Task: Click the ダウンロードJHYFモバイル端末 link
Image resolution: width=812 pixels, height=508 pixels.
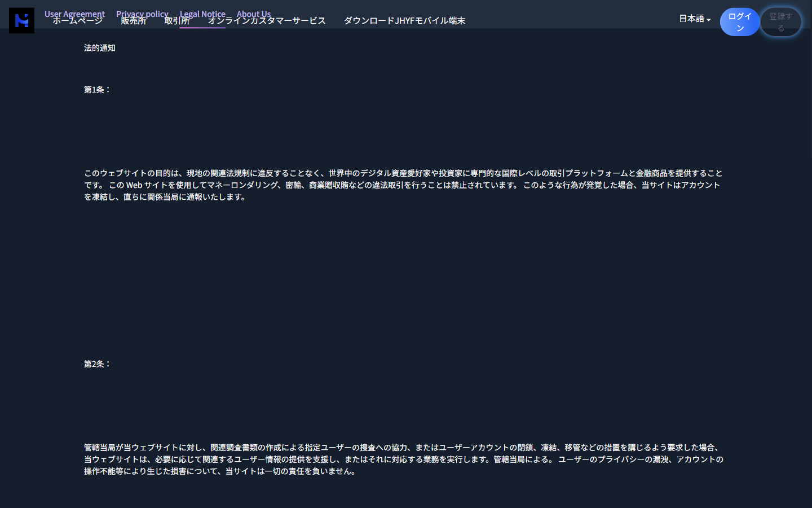Action: pos(404,21)
